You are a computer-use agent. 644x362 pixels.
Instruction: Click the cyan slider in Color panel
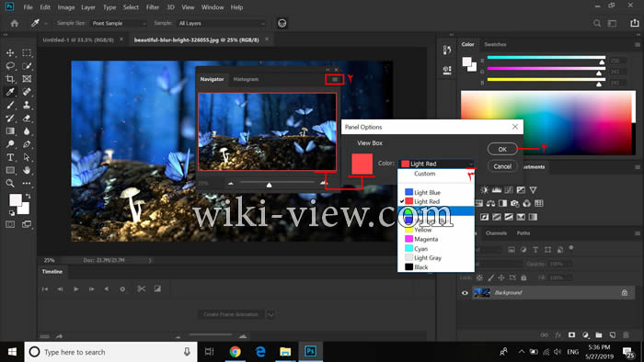[546, 58]
